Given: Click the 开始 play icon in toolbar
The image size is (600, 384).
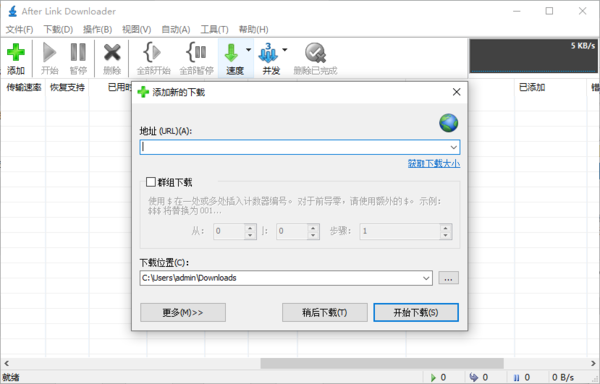Looking at the screenshot, I should [49, 53].
